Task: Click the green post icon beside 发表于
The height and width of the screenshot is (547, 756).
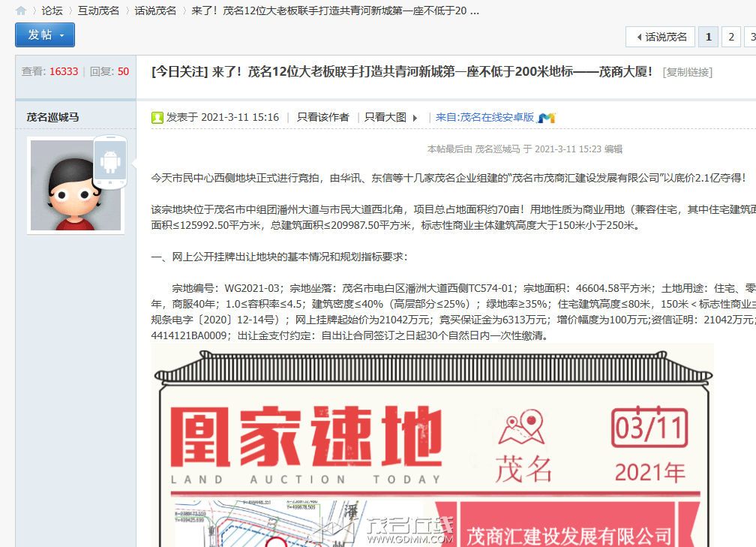Action: pos(157,118)
